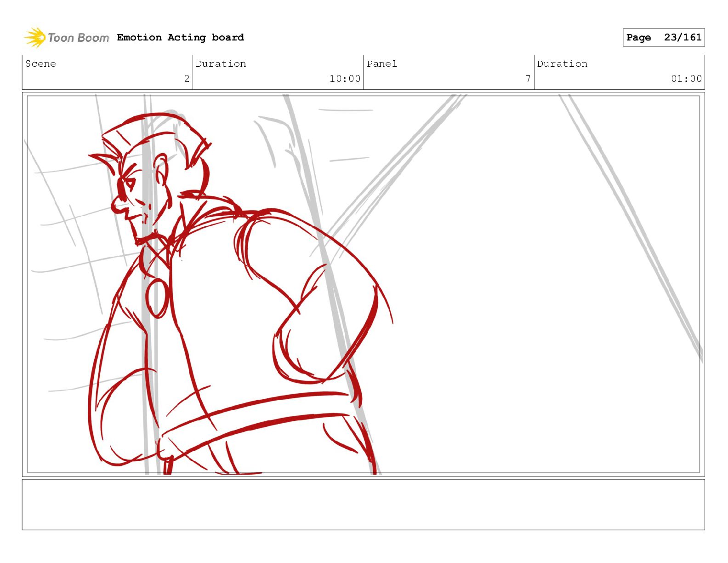Select the panel number '7' value
The width and height of the screenshot is (728, 563).
coord(528,79)
